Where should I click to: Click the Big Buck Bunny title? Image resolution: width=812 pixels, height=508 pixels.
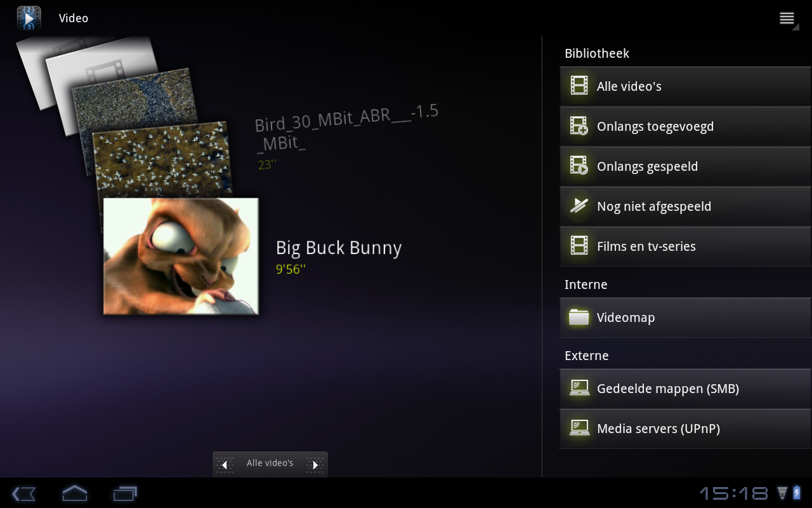click(x=339, y=248)
